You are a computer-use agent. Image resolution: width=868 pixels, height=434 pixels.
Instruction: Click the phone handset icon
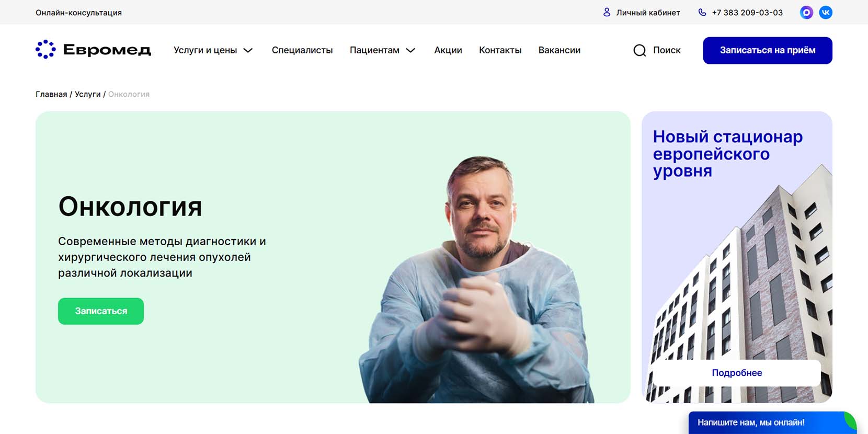point(702,12)
